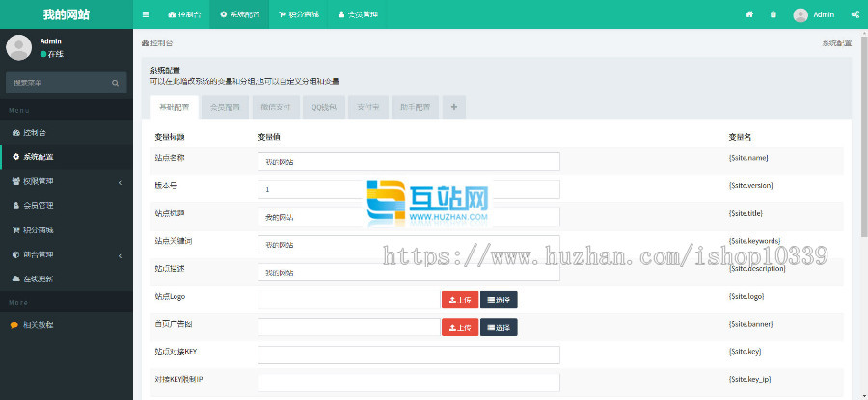Open the home icon in top bar
Viewport: 868px width, 400px height.
(x=749, y=14)
